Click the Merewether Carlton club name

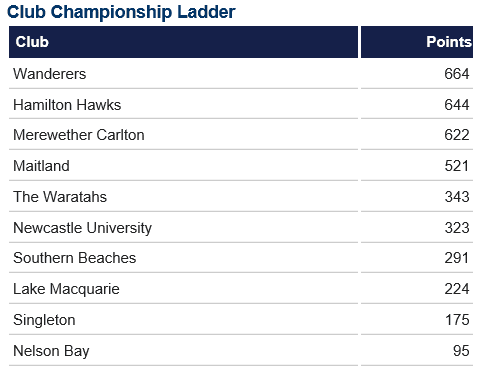coord(79,135)
